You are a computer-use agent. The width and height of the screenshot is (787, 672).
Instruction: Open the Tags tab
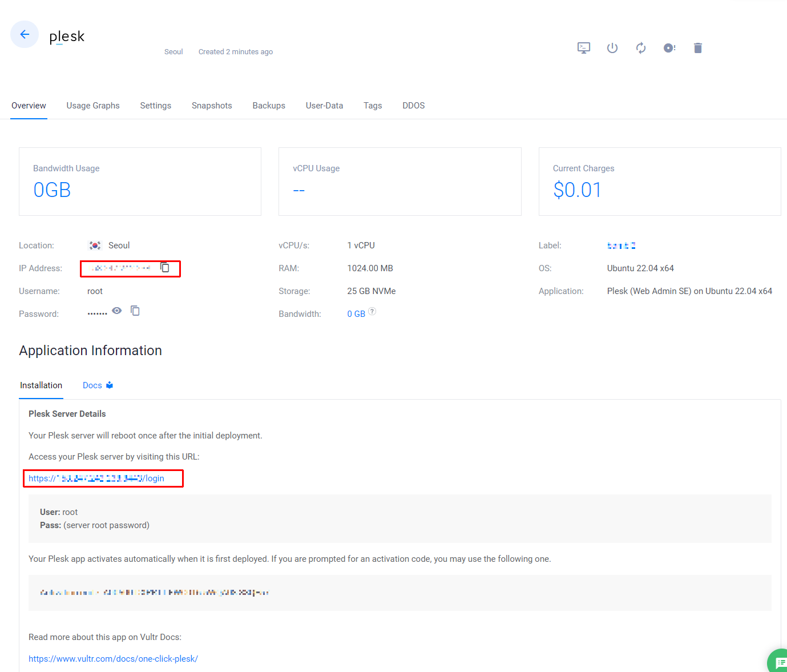click(x=373, y=106)
